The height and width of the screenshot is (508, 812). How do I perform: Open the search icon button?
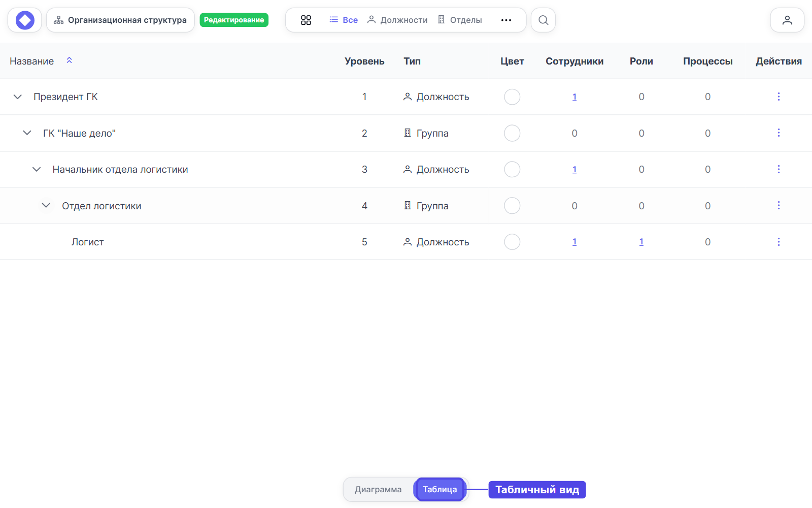click(543, 20)
